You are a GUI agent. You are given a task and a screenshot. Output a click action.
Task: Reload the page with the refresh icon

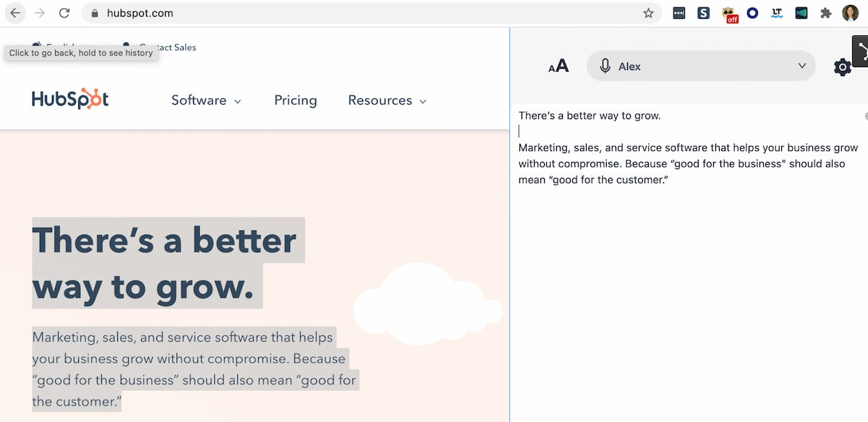[64, 13]
